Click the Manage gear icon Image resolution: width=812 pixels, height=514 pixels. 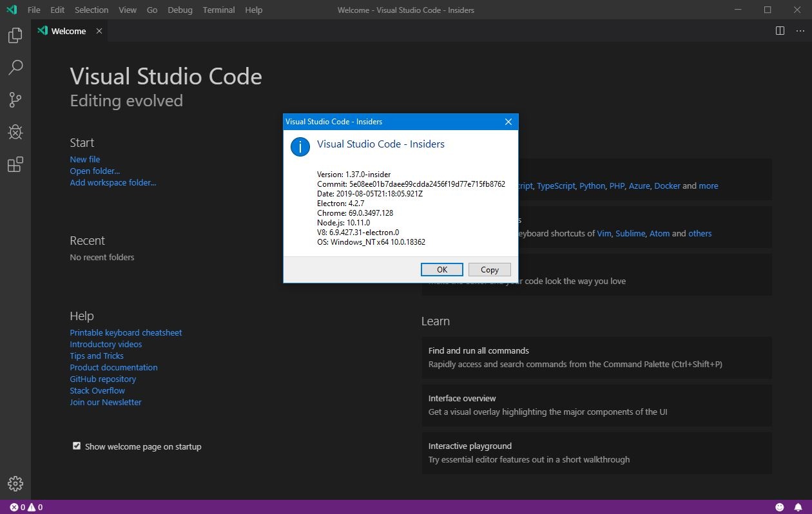click(15, 483)
